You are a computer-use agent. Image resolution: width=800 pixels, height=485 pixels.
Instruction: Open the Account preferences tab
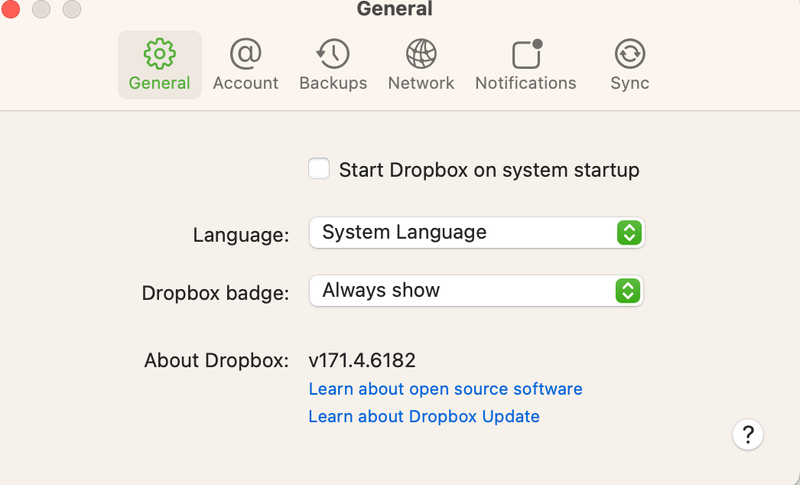tap(245, 65)
